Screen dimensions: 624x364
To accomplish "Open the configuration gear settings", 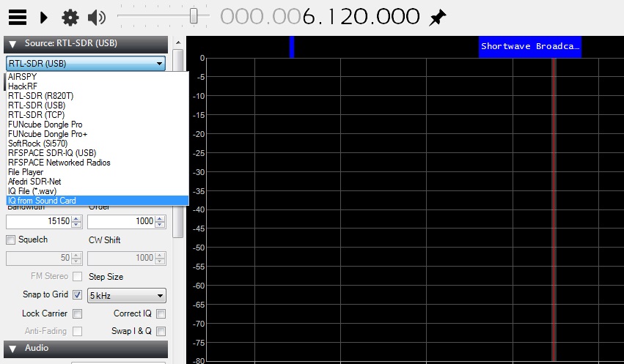I will (x=70, y=18).
